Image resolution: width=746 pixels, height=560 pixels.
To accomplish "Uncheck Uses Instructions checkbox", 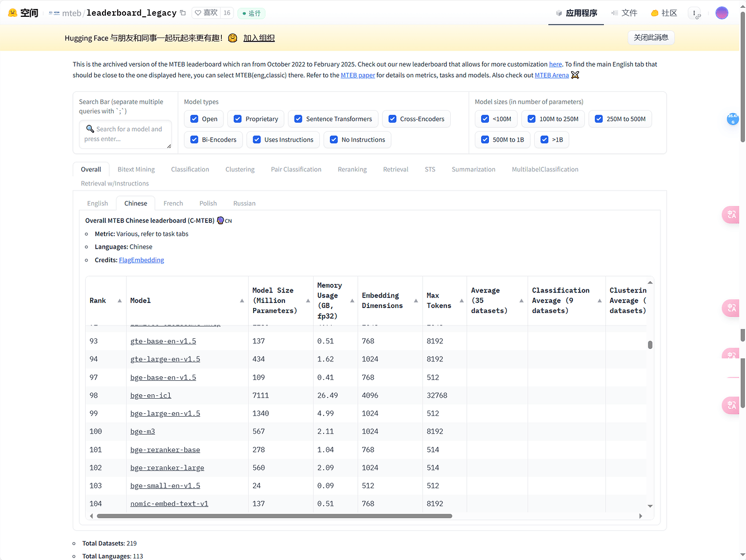I will pyautogui.click(x=257, y=139).
